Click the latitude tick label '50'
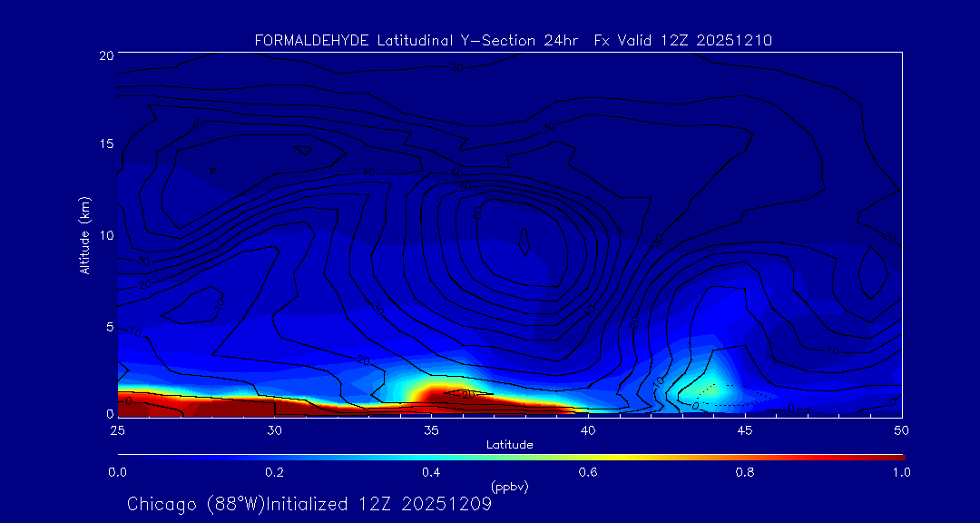Image resolution: width=980 pixels, height=523 pixels. tap(901, 430)
